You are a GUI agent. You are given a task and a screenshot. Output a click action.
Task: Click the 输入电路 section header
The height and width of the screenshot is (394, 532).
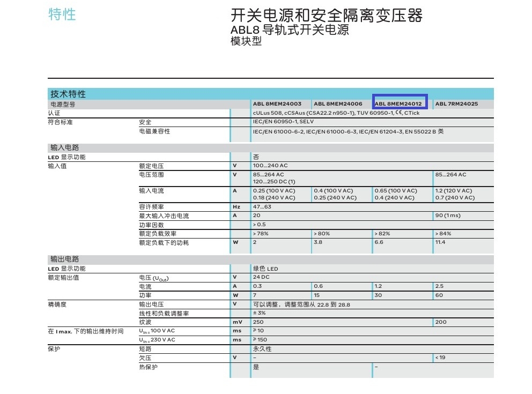click(64, 147)
